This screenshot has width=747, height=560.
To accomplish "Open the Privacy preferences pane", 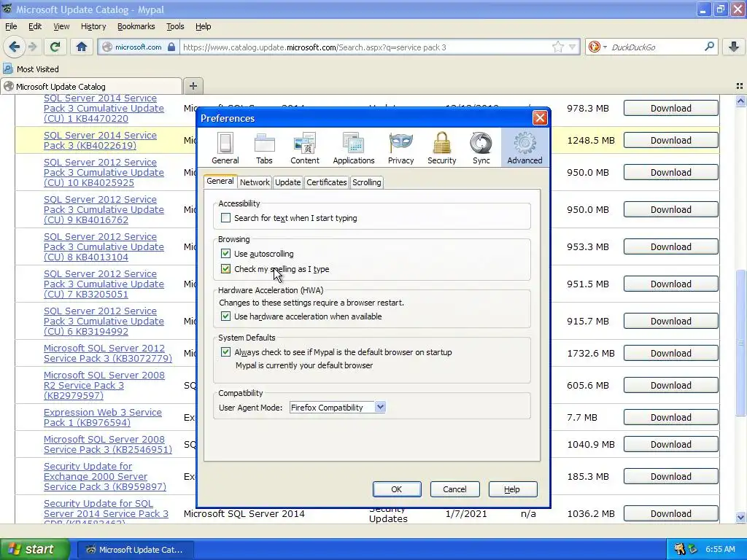I will (x=400, y=148).
